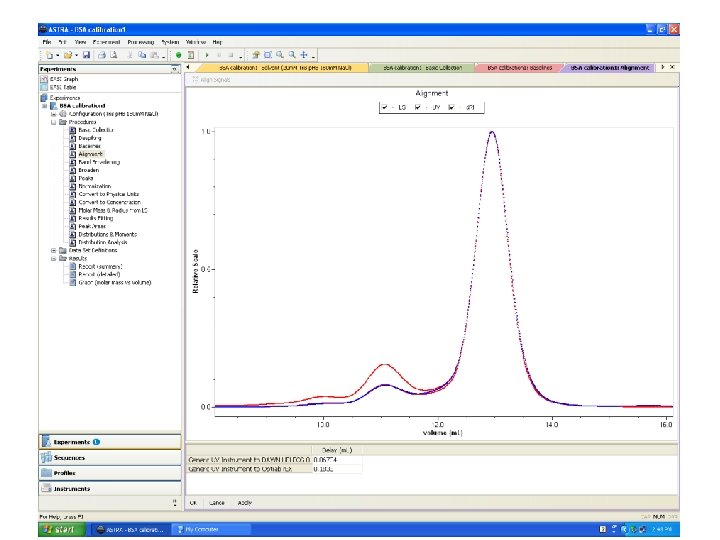Screen dimensions: 720x540
Task: Click the Print Preview toolbar icon
Action: (x=113, y=55)
